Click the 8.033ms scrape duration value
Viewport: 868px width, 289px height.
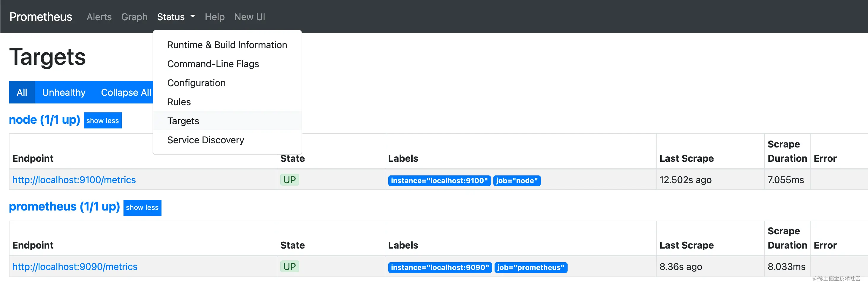point(786,267)
